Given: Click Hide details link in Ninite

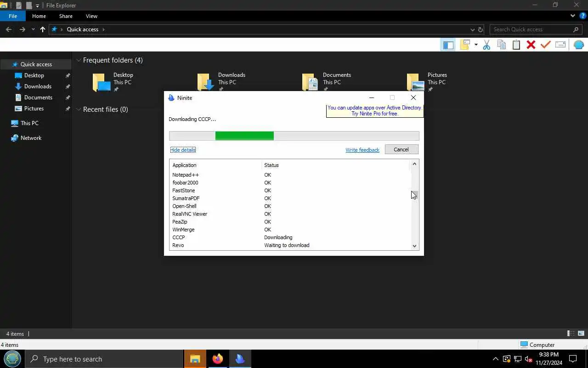Looking at the screenshot, I should pyautogui.click(x=183, y=150).
